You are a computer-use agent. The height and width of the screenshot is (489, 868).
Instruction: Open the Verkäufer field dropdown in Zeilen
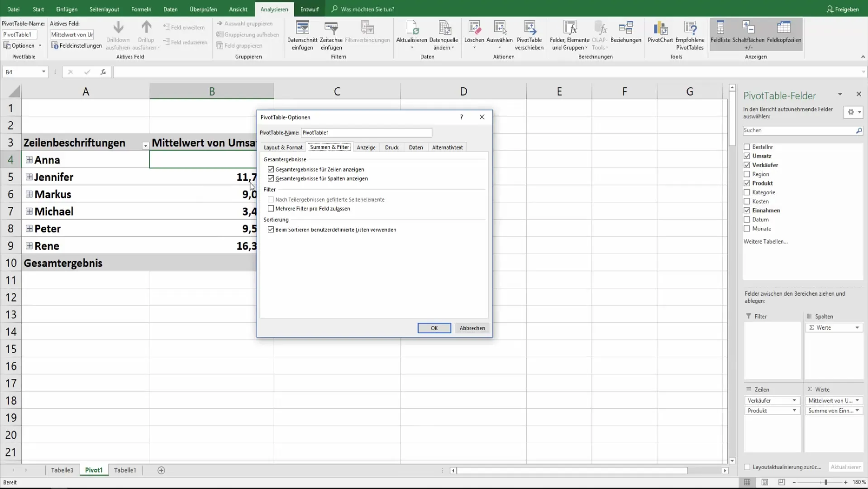point(794,400)
